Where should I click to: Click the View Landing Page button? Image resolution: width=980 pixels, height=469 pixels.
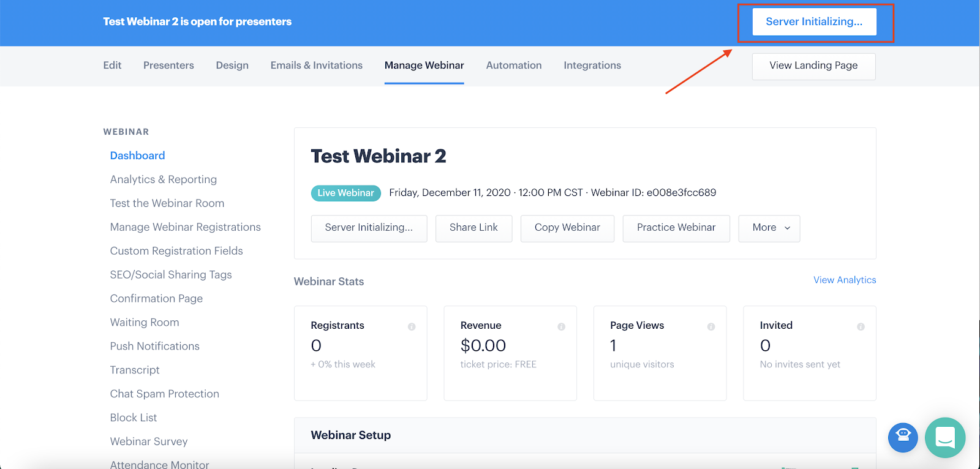click(x=814, y=66)
